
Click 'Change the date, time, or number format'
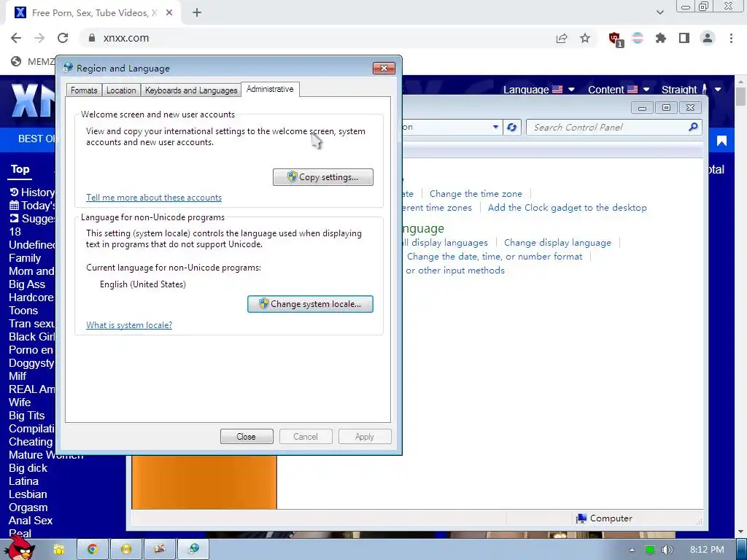[495, 257]
